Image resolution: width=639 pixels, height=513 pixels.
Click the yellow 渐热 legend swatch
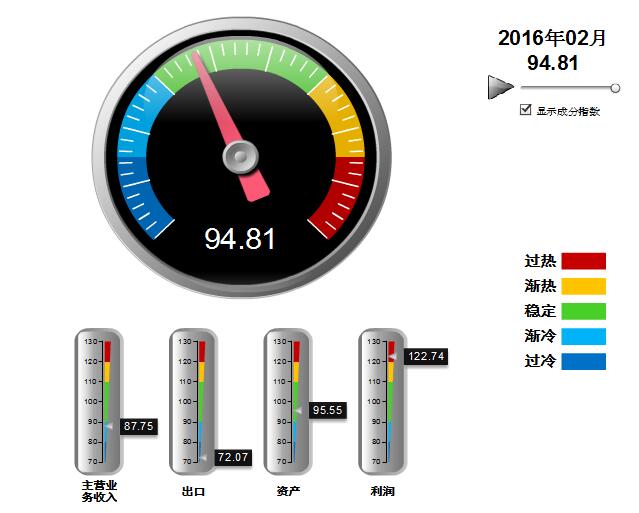pyautogui.click(x=583, y=286)
